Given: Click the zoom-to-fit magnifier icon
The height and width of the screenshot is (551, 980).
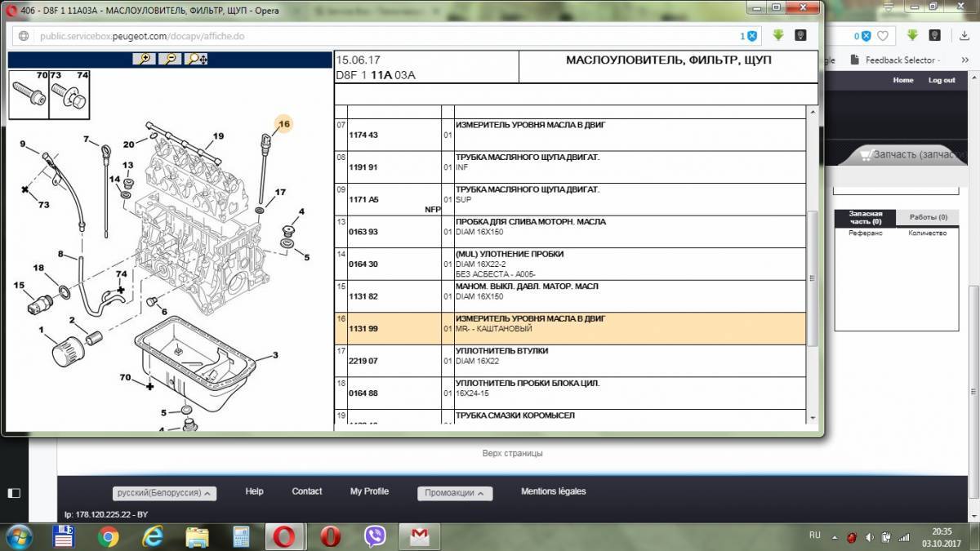Looking at the screenshot, I should click(x=196, y=59).
